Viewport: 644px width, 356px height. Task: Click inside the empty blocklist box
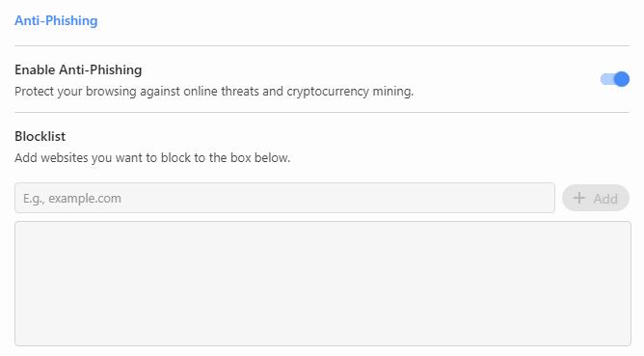coord(323,284)
